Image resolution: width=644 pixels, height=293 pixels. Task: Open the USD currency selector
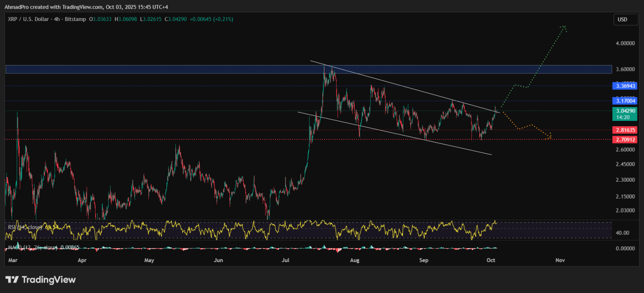point(622,19)
